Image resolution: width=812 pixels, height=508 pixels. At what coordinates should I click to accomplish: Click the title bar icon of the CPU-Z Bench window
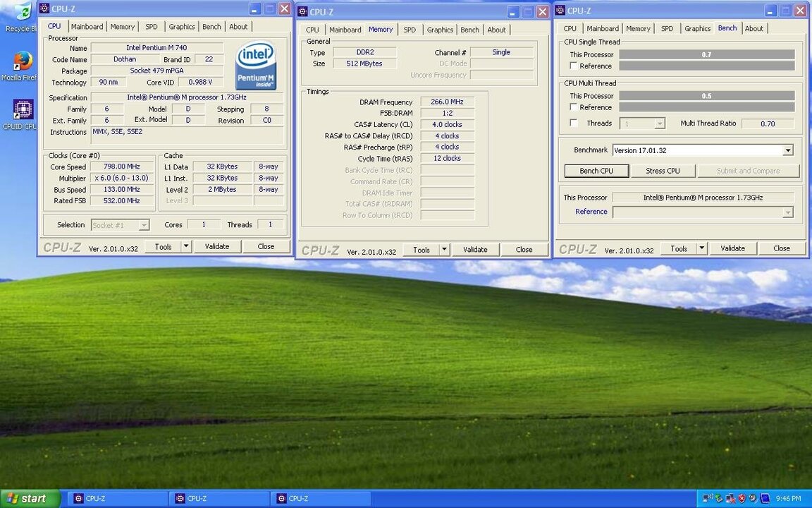click(560, 11)
